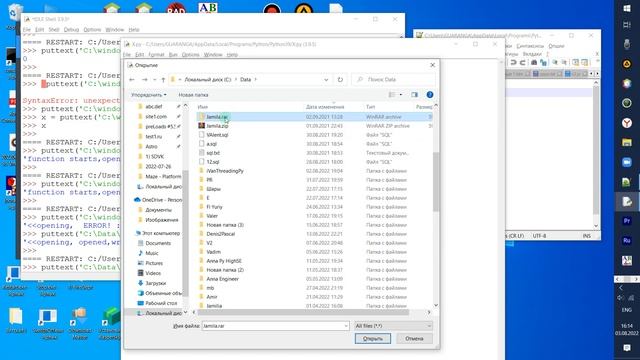Sort by the Имя column header
Viewport: 640px width, 360px height.
[x=203, y=107]
